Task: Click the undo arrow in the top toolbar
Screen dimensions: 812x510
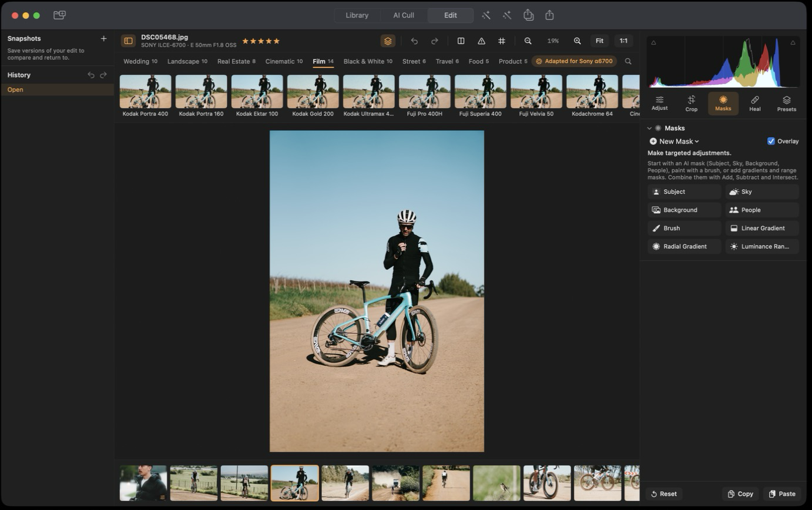Action: (415, 41)
